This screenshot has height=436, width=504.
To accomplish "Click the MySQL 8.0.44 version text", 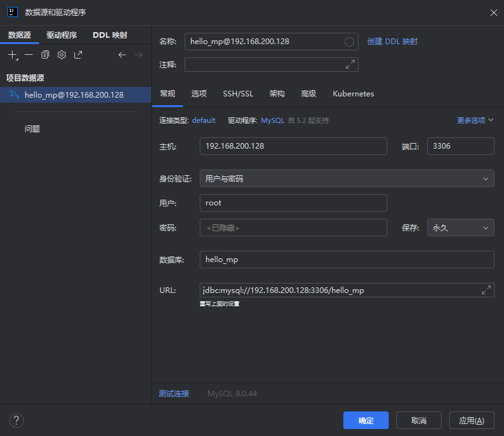I will [232, 394].
